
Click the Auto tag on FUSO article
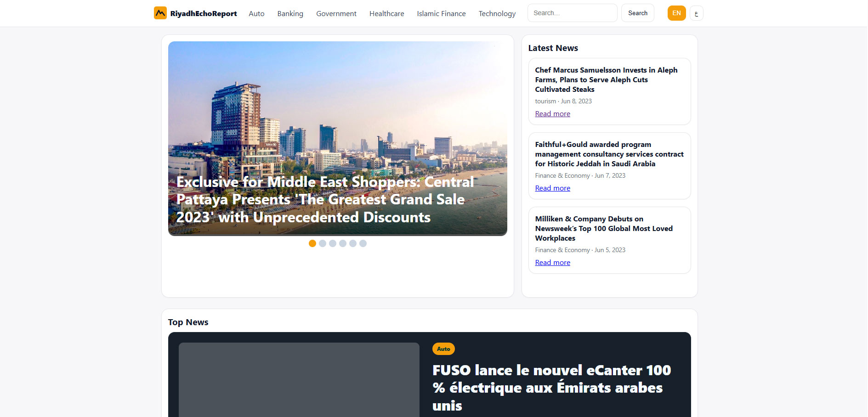(443, 349)
